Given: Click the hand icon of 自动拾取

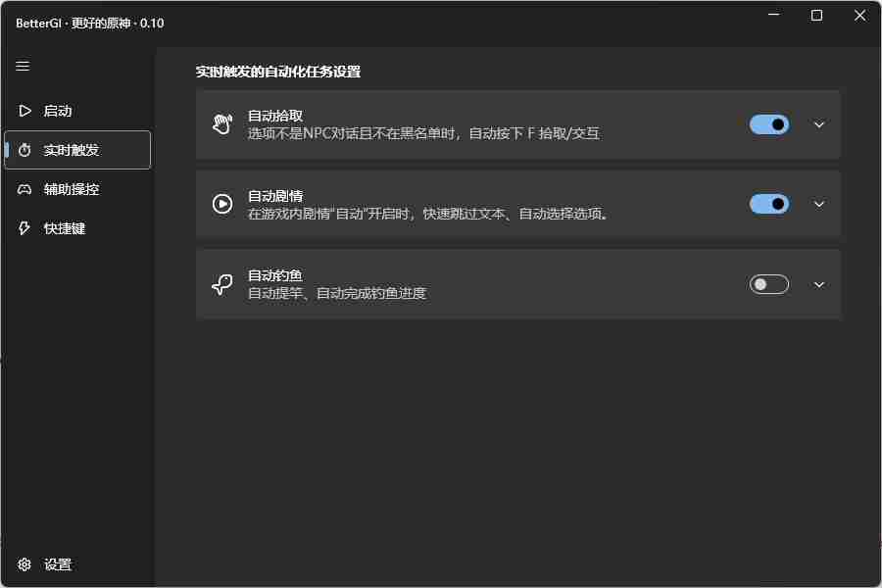Looking at the screenshot, I should [x=222, y=123].
